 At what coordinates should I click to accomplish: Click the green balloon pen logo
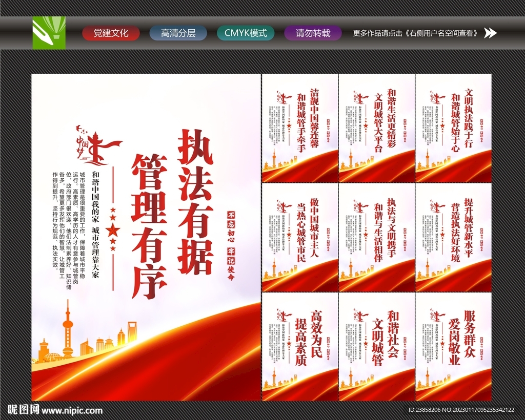[x=49, y=33]
